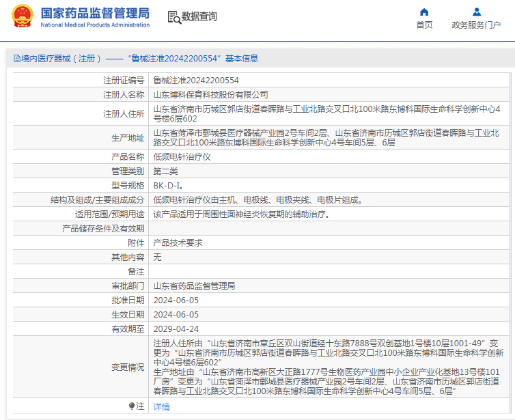The height and width of the screenshot is (420, 515).
Task: Click the 产品名称 label
Action: (128, 157)
